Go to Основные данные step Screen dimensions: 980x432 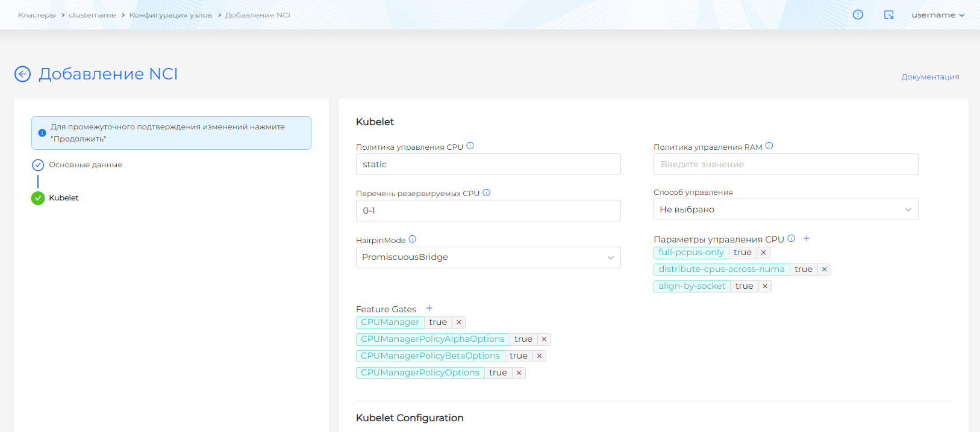click(85, 165)
